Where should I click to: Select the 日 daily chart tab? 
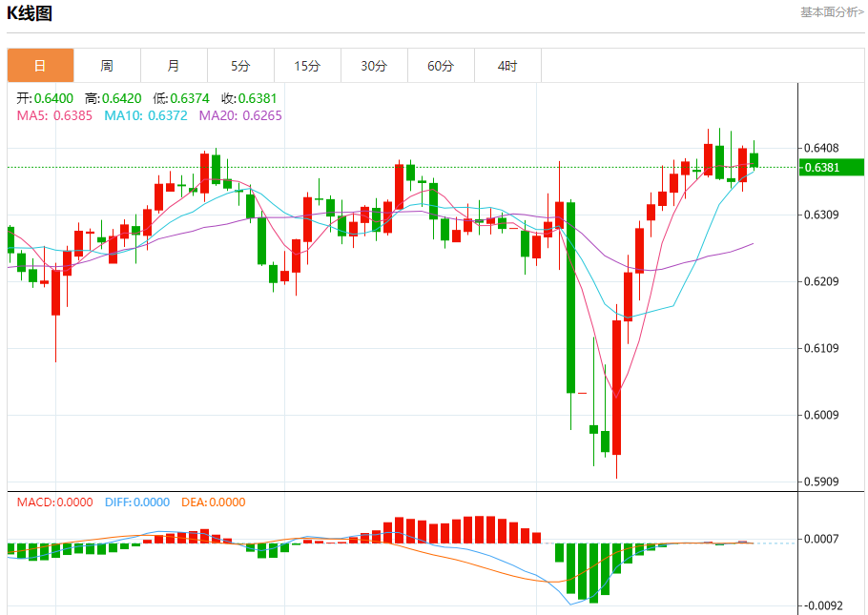click(40, 66)
